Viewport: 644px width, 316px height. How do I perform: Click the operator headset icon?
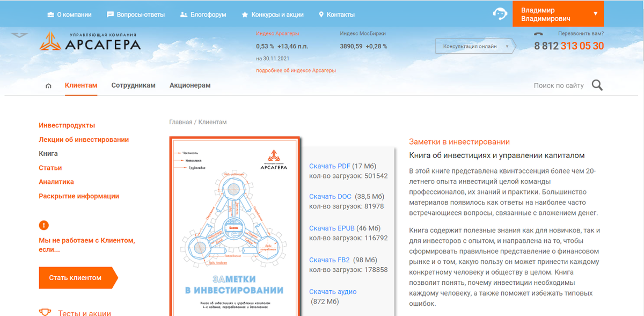point(500,13)
